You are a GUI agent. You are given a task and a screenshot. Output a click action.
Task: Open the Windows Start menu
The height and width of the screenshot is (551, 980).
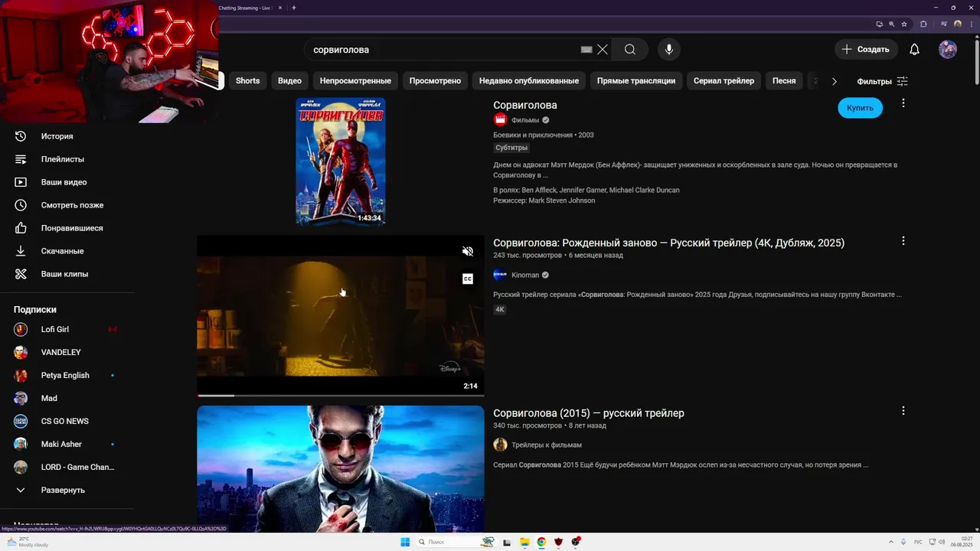[405, 542]
